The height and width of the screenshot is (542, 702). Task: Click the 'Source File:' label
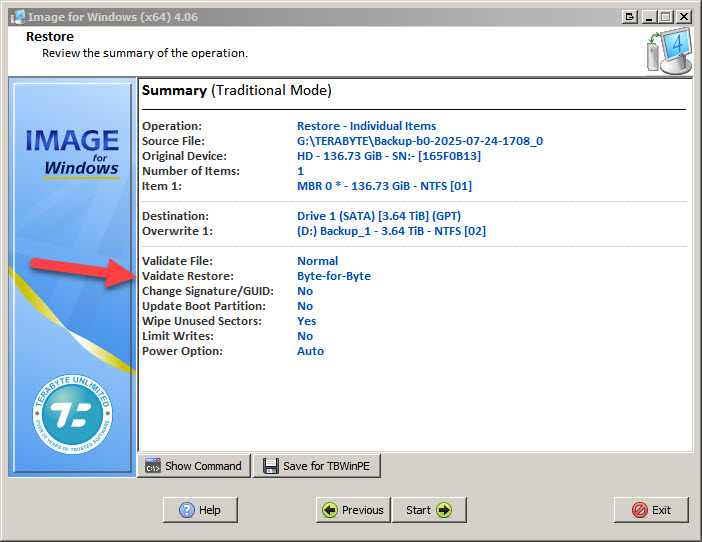coord(173,141)
